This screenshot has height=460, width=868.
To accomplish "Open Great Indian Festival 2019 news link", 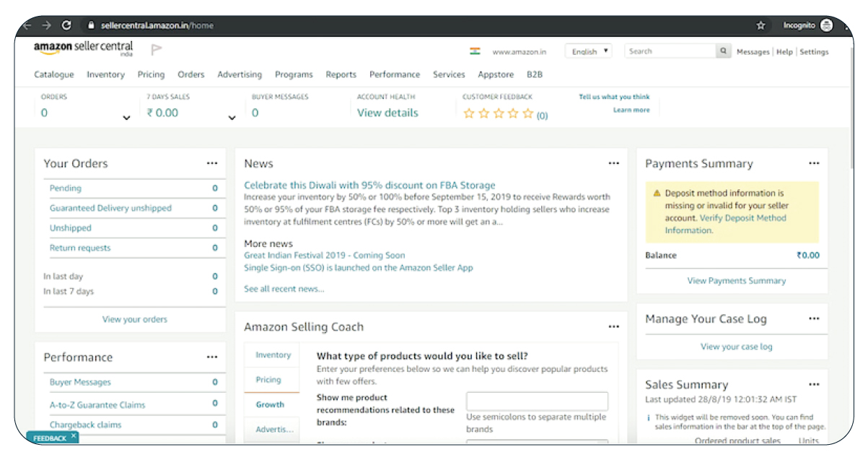I will click(x=325, y=256).
